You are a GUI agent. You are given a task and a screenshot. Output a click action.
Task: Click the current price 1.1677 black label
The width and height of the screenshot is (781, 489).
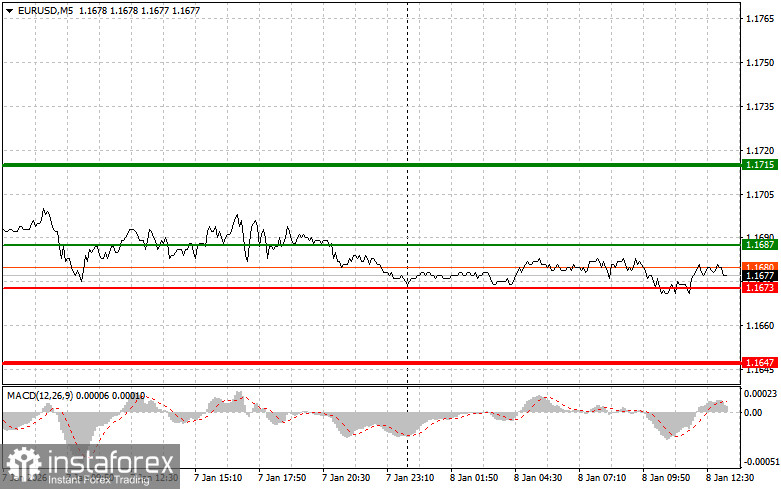760,276
